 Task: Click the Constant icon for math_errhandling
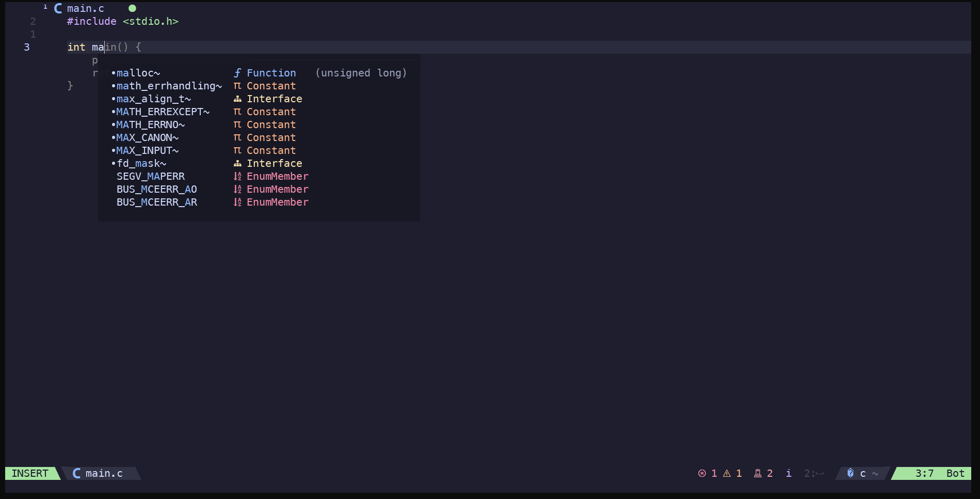[237, 86]
